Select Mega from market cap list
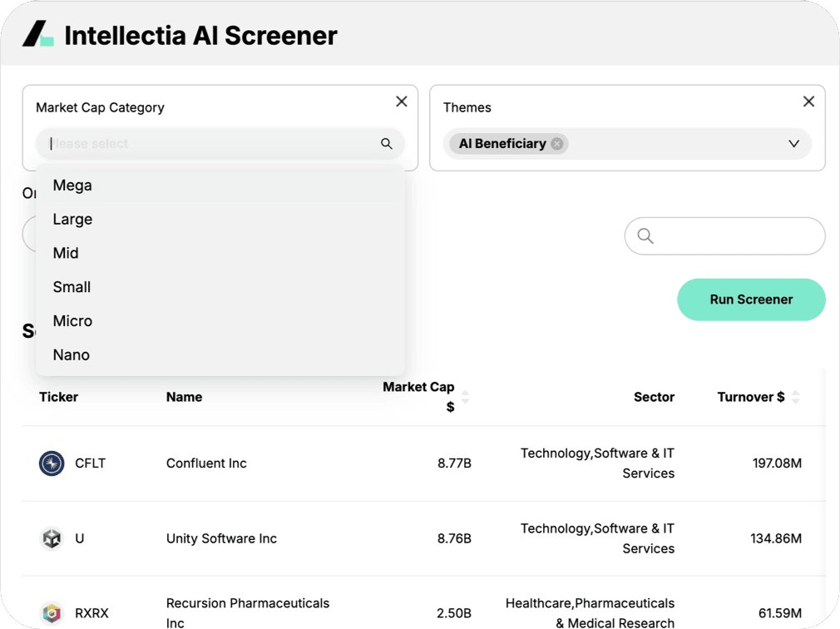 [x=72, y=186]
